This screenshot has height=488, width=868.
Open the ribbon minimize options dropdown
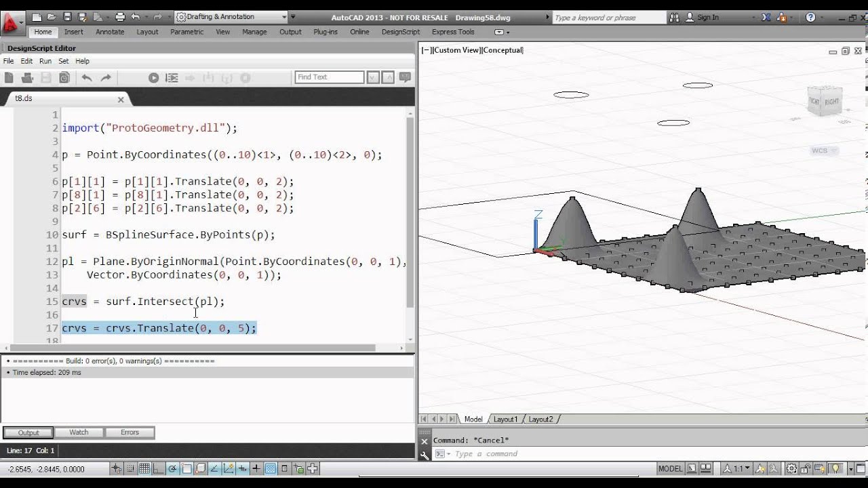[x=500, y=32]
